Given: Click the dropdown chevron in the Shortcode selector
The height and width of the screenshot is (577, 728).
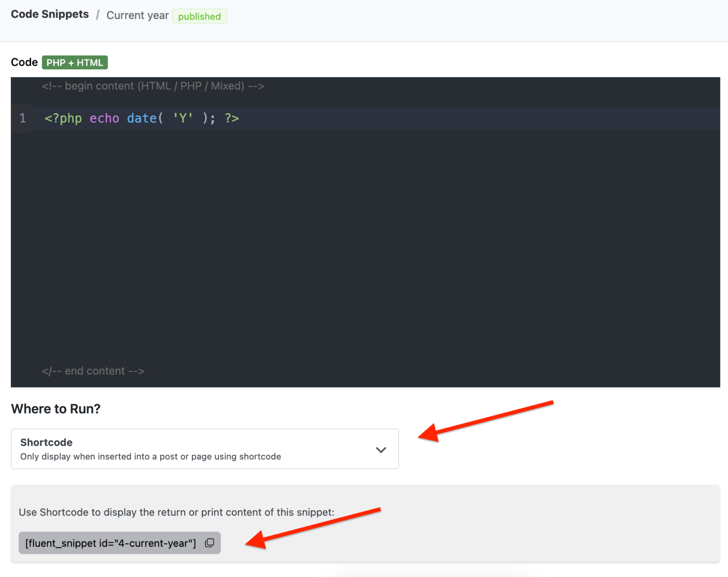Looking at the screenshot, I should [x=381, y=450].
